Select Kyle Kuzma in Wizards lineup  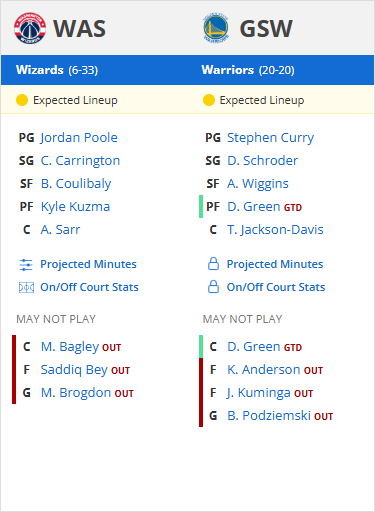click(x=75, y=207)
